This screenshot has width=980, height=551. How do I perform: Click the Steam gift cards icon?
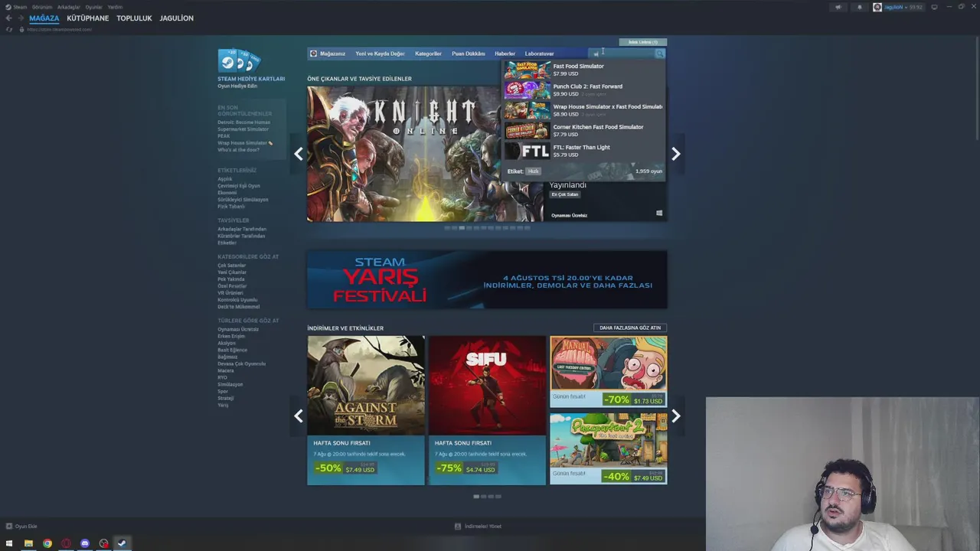[x=240, y=60]
